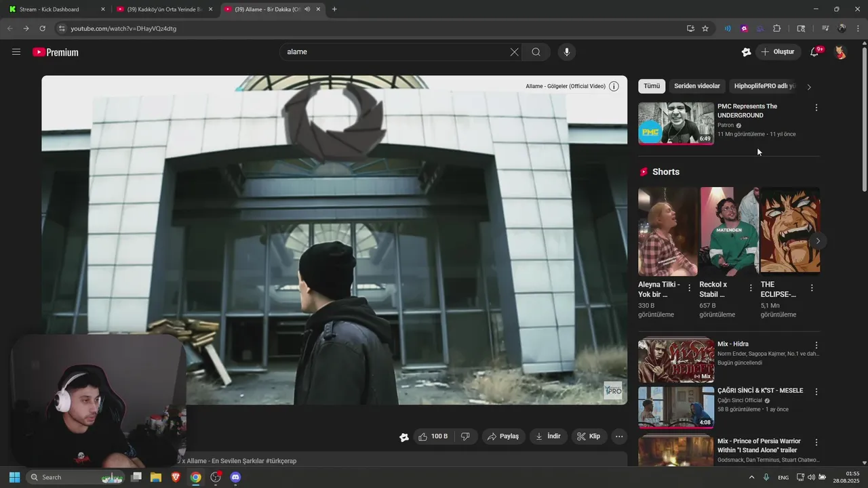
Task: Open Windows Start menu
Action: (x=14, y=477)
